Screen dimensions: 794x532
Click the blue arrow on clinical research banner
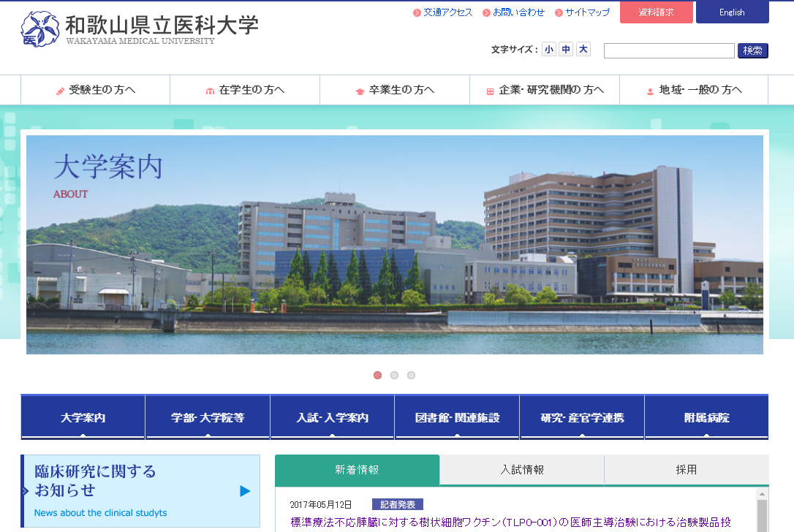pos(245,491)
